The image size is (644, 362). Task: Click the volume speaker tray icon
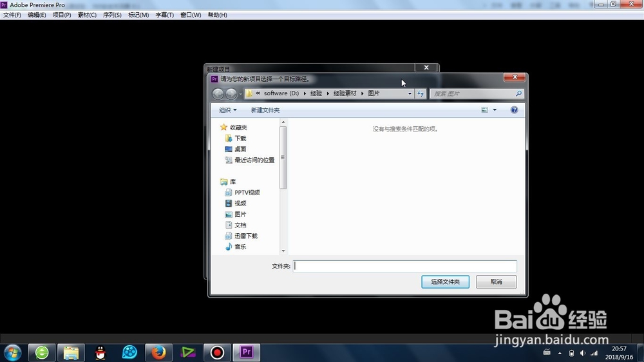[x=582, y=353]
